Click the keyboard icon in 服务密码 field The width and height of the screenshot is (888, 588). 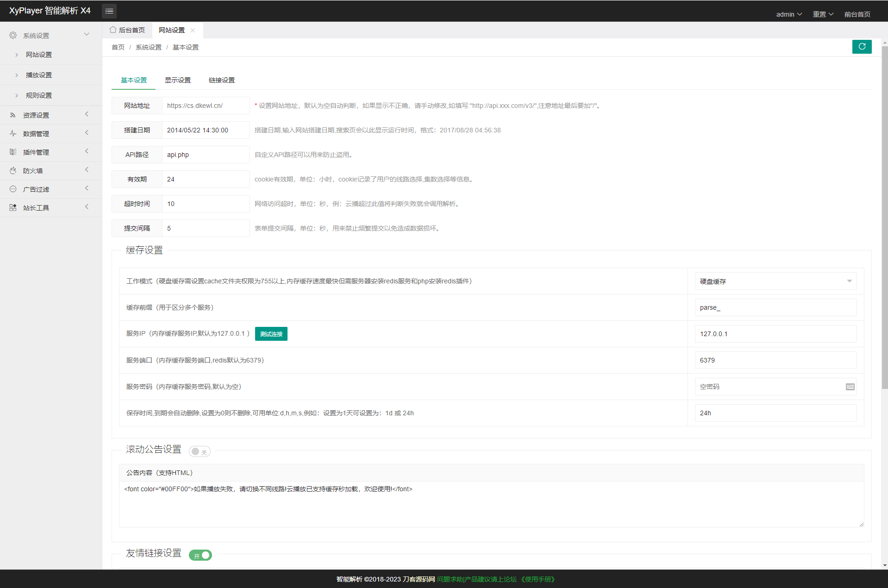pyautogui.click(x=850, y=387)
